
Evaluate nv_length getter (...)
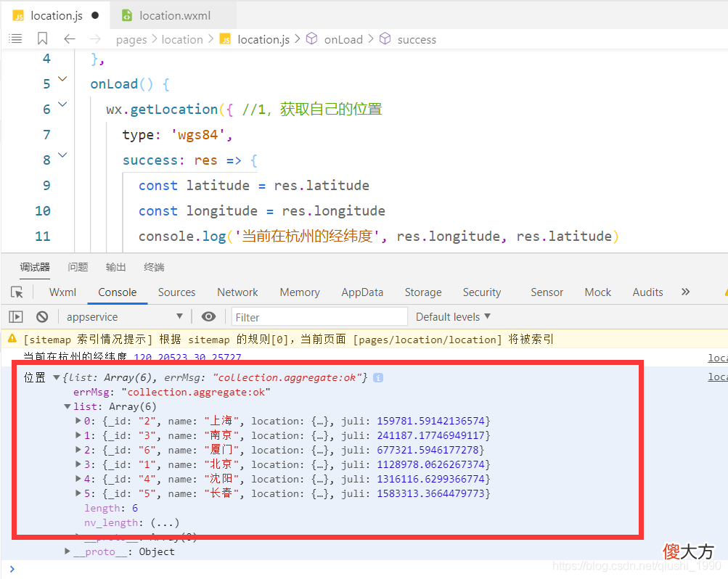tap(165, 523)
